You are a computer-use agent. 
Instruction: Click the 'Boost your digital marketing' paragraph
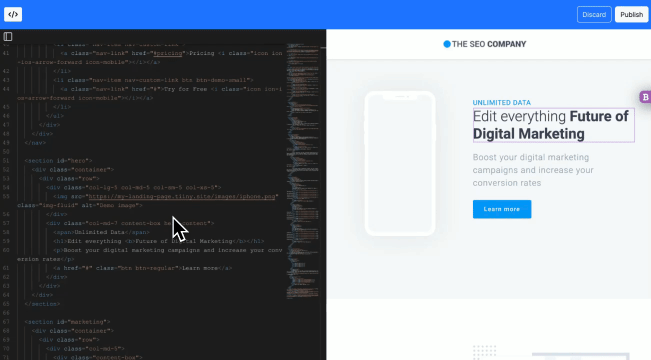[x=533, y=170]
